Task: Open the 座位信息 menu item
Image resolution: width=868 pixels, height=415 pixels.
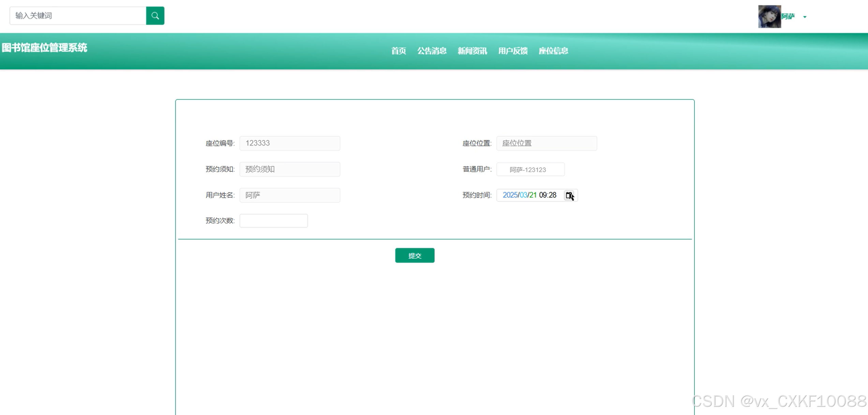Action: coord(553,51)
